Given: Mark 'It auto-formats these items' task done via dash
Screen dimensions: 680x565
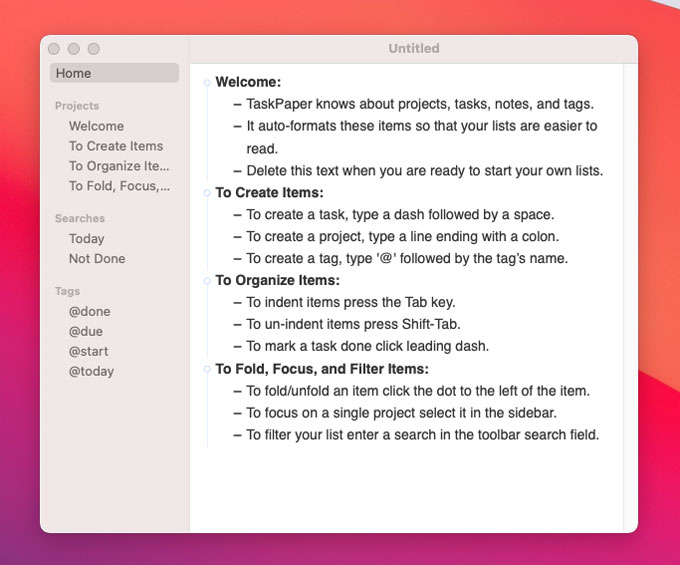Looking at the screenshot, I should click(237, 126).
